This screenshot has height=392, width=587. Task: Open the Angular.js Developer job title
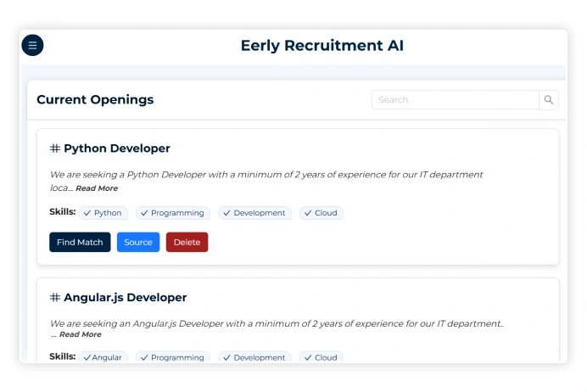125,298
